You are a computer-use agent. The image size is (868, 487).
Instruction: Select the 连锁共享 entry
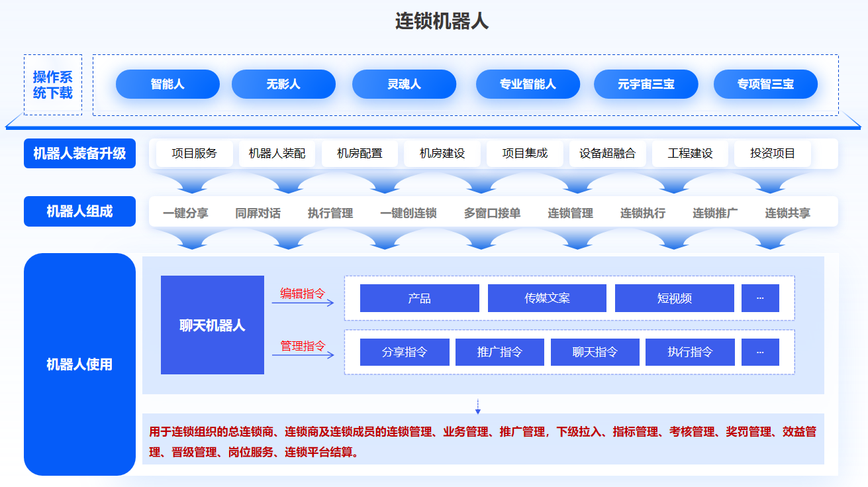(x=788, y=213)
